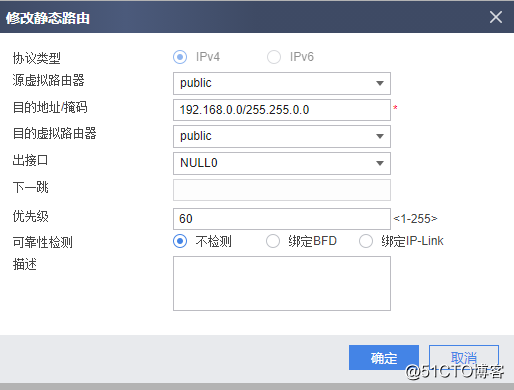Open the 目的虚拟路由器 dropdown

tap(282, 136)
